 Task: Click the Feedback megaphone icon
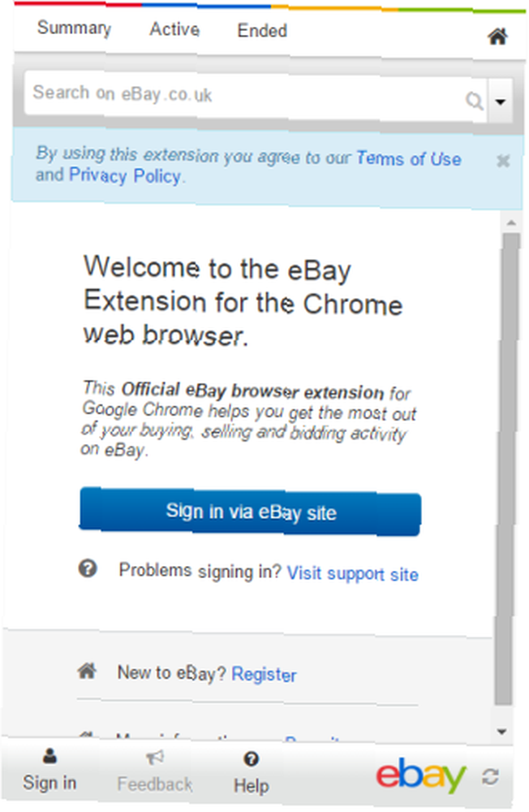[154, 758]
